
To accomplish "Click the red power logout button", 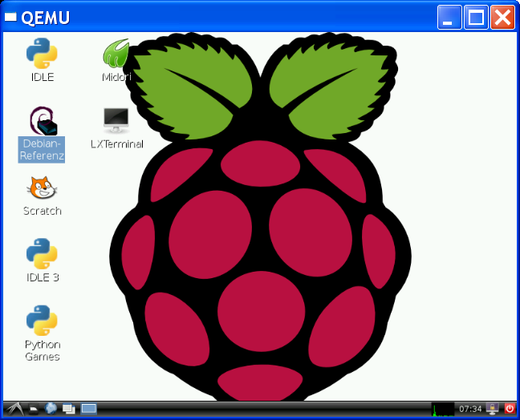I will pos(510,409).
